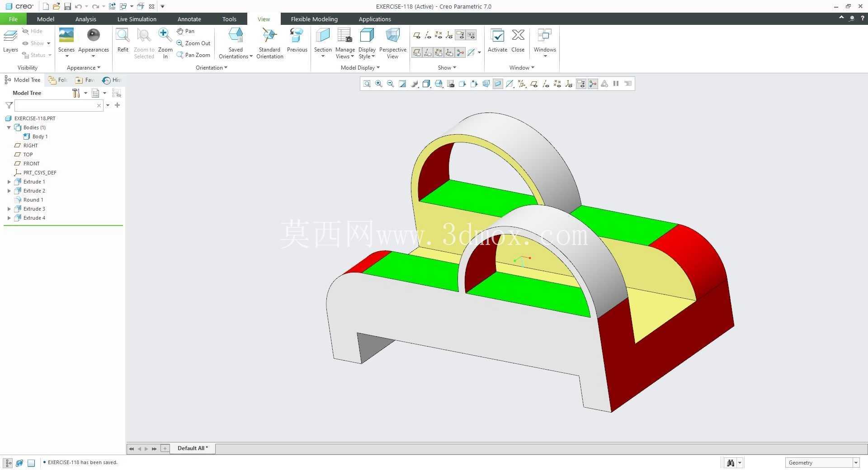Click the Pan Zoom button

pos(193,55)
